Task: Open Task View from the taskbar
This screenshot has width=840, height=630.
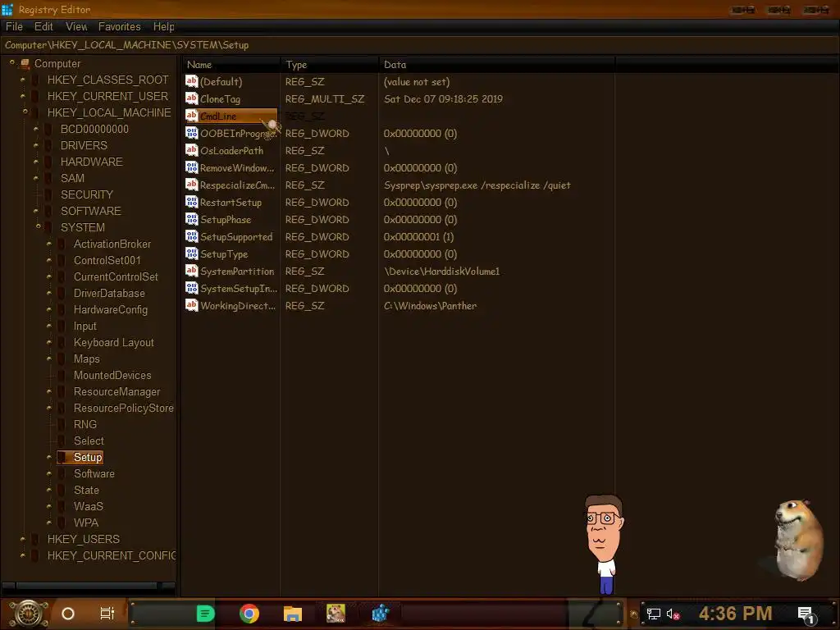Action: [x=107, y=614]
